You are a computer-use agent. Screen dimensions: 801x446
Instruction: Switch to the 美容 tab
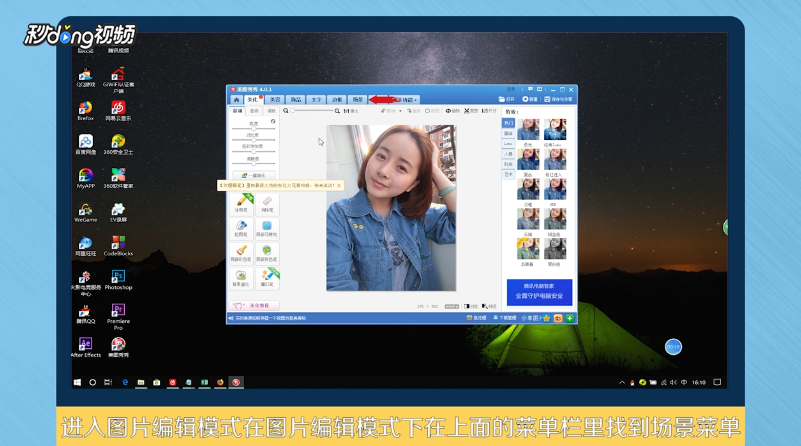[275, 100]
